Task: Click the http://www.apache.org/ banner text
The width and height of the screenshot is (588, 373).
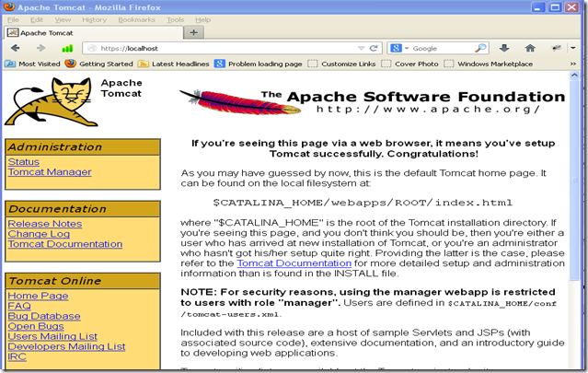Action: [428, 110]
